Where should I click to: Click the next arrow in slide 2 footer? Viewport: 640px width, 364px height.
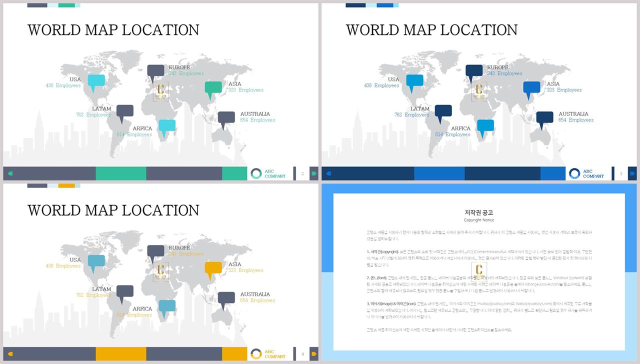coord(314,173)
